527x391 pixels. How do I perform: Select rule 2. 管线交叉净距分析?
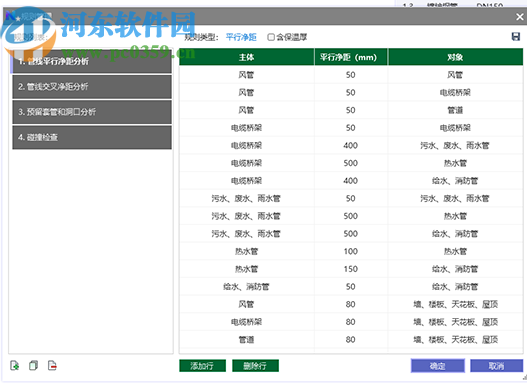[92, 87]
